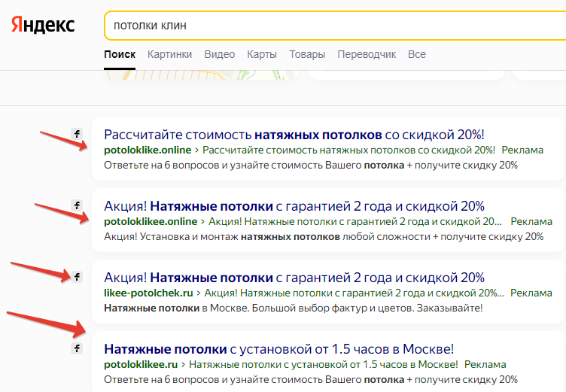Visit the potoloklike.online domain link
Screen dimensions: 566x392
[x=148, y=150]
